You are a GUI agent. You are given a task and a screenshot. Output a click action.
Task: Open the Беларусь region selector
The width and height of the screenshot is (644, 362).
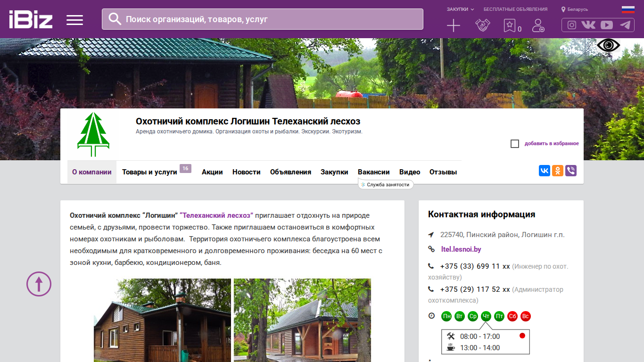click(x=578, y=9)
